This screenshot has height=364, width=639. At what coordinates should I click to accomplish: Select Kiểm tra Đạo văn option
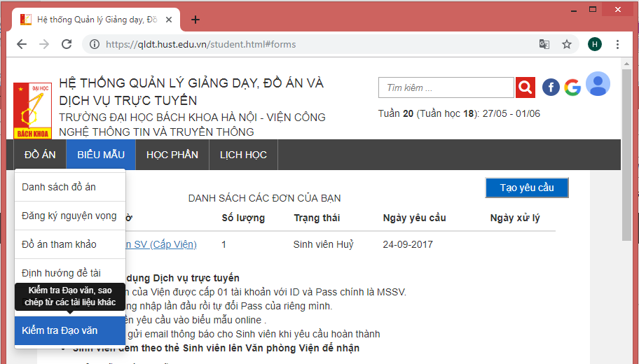(x=60, y=330)
